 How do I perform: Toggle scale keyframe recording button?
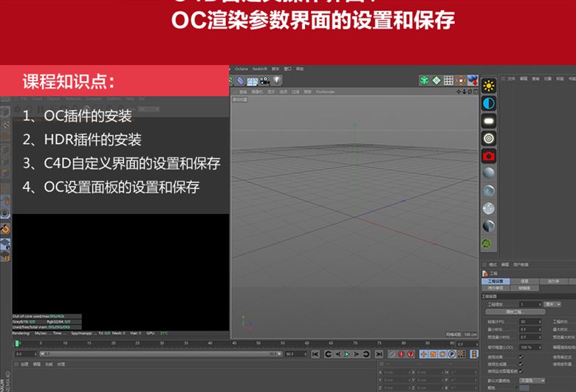[433, 354]
